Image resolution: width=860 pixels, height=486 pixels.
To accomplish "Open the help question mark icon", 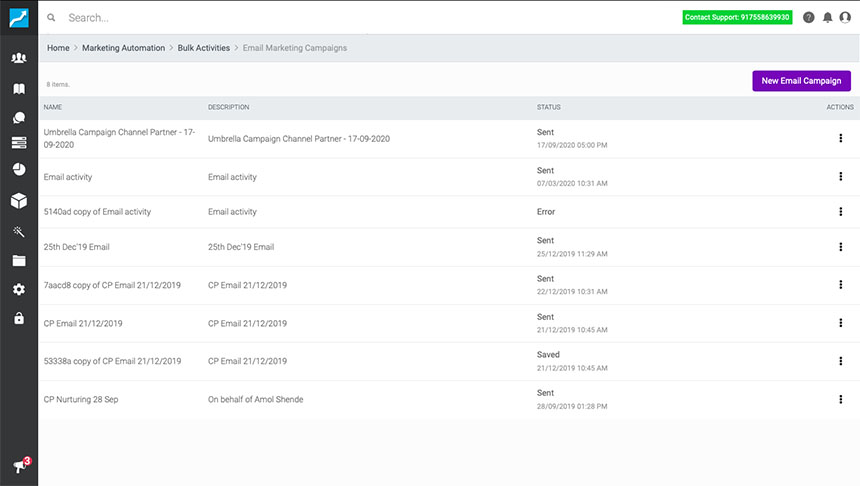I will [809, 17].
